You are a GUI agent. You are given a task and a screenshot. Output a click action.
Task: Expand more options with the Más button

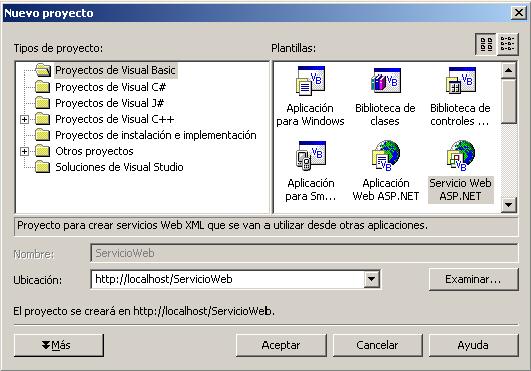point(59,345)
